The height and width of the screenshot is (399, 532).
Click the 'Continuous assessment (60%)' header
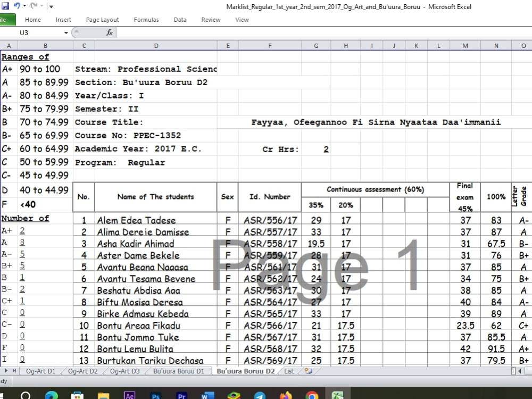pos(375,189)
